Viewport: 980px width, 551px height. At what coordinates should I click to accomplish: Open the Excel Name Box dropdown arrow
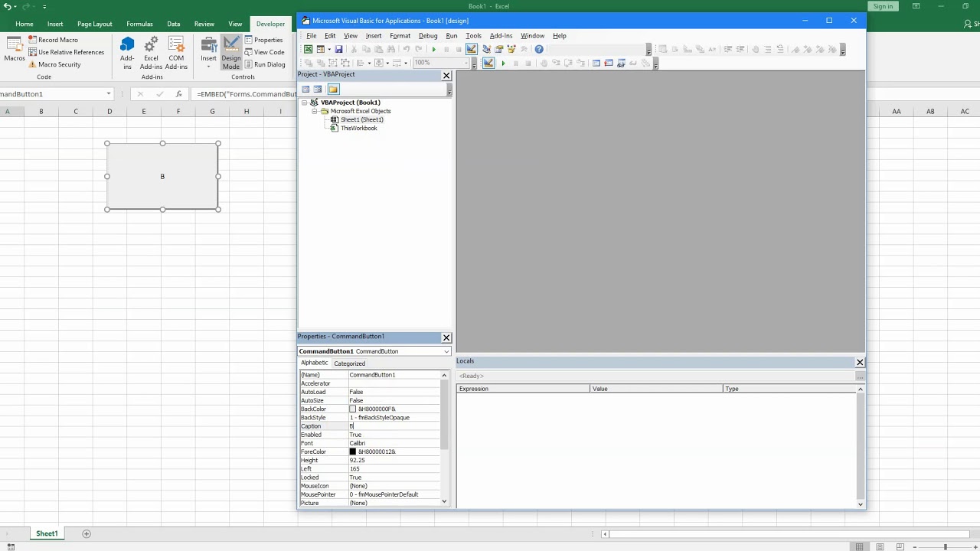pos(109,93)
